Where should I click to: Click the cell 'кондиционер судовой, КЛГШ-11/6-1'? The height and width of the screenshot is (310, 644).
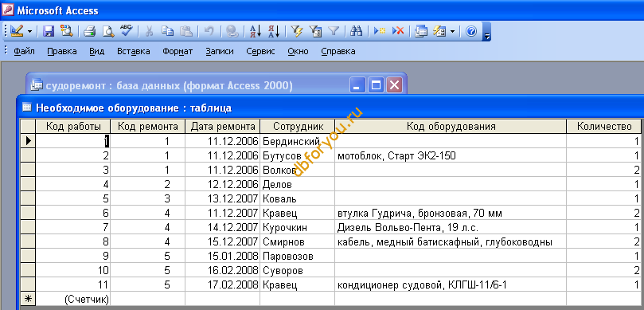[x=451, y=285]
